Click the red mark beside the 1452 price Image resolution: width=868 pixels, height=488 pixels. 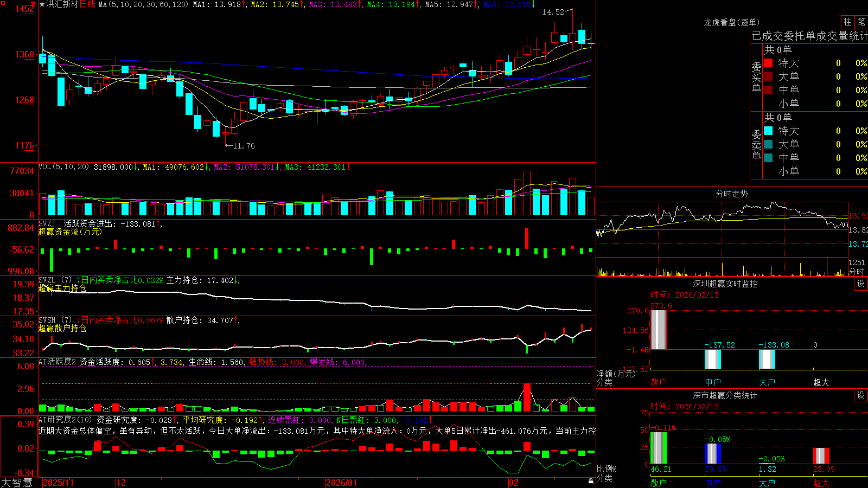click(x=33, y=4)
